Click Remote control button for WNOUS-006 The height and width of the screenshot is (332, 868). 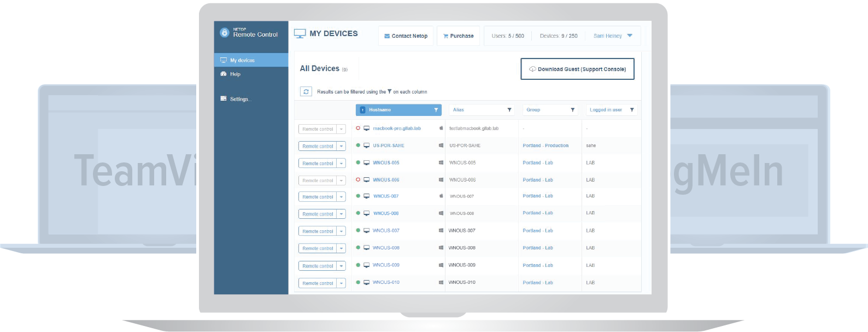tap(318, 180)
